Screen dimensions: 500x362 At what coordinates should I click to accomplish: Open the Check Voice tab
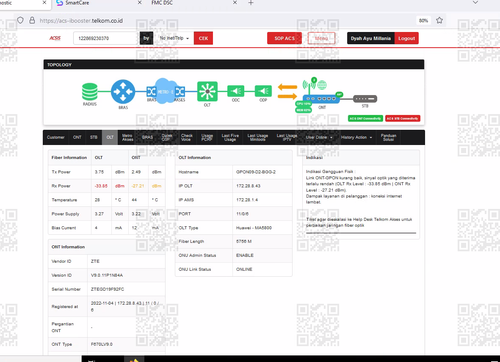pos(187,137)
